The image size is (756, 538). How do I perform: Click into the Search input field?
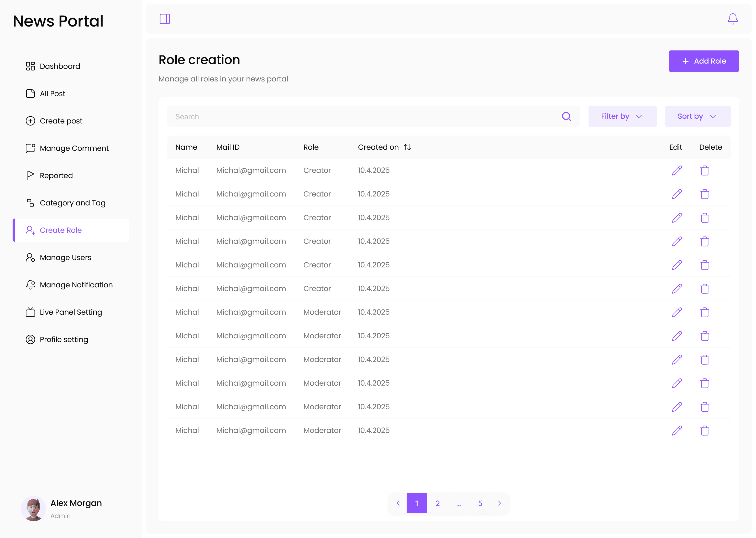[x=364, y=117]
